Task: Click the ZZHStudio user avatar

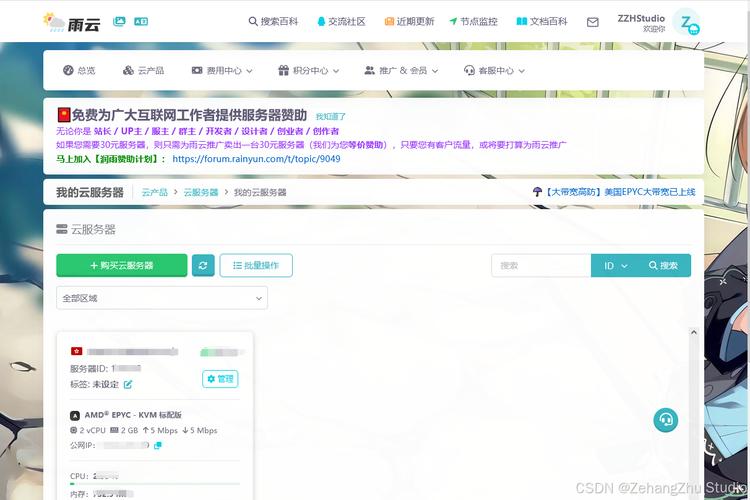Action: click(x=686, y=23)
